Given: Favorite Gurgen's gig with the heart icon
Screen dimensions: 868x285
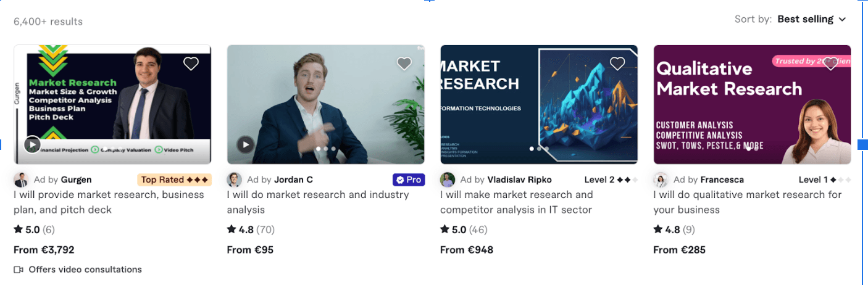Looking at the screenshot, I should 191,63.
